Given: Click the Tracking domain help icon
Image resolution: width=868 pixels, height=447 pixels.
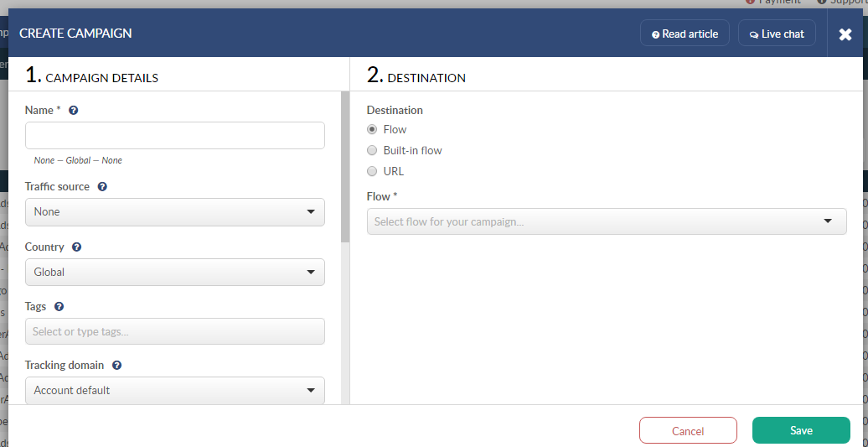Looking at the screenshot, I should [116, 366].
